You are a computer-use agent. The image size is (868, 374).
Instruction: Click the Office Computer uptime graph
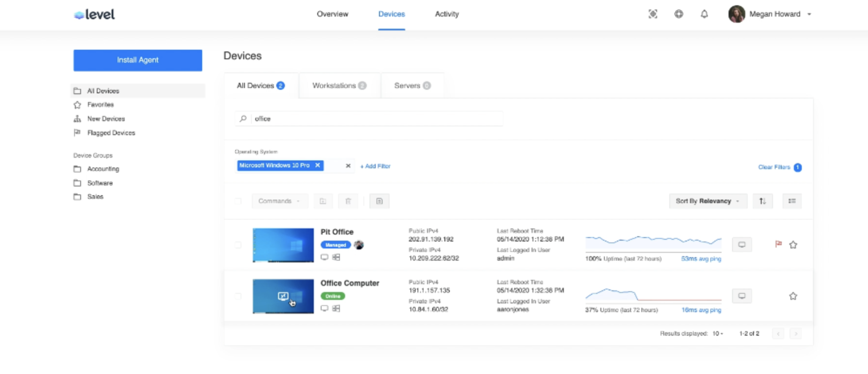click(653, 295)
